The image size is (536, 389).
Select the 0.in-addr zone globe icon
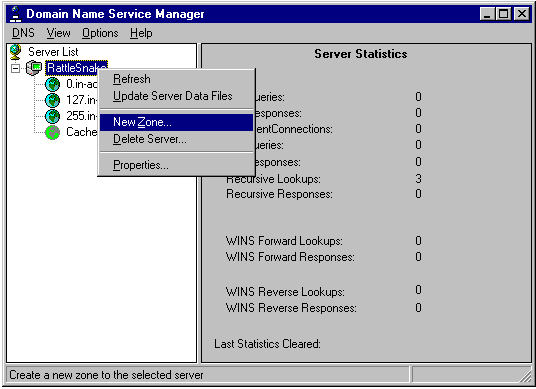tap(53, 84)
